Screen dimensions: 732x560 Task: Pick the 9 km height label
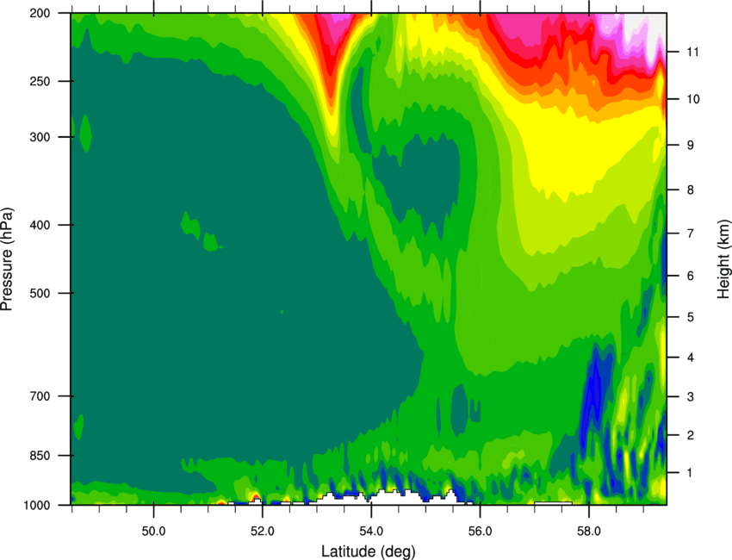690,146
